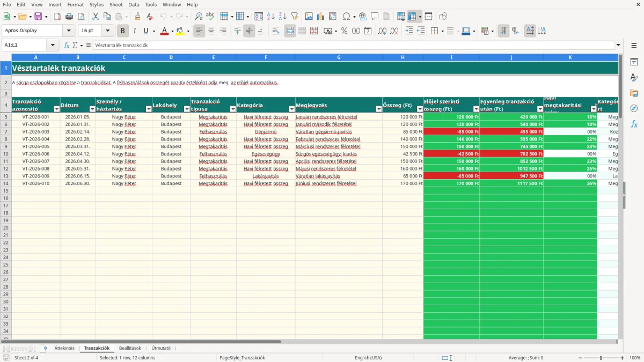Select row 10 header

point(6,154)
